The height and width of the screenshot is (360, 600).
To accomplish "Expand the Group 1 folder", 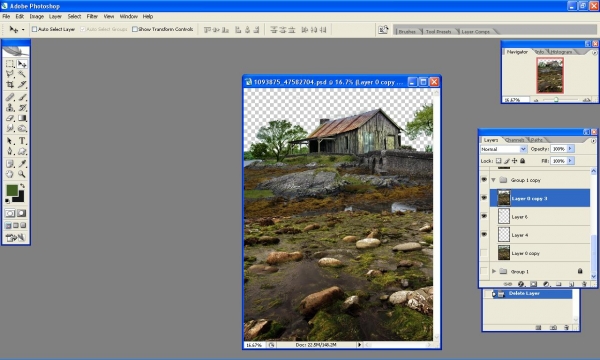I will [x=494, y=271].
